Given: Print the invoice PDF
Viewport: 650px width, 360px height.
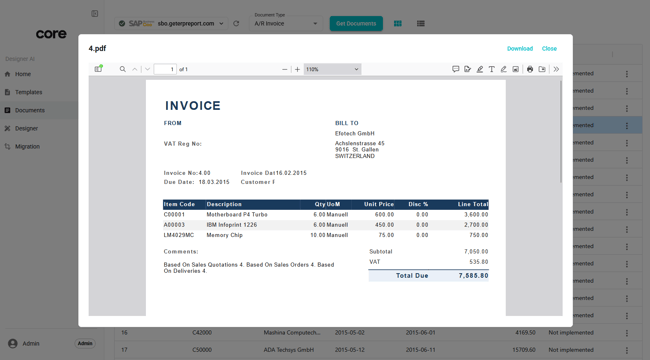Looking at the screenshot, I should coord(530,69).
